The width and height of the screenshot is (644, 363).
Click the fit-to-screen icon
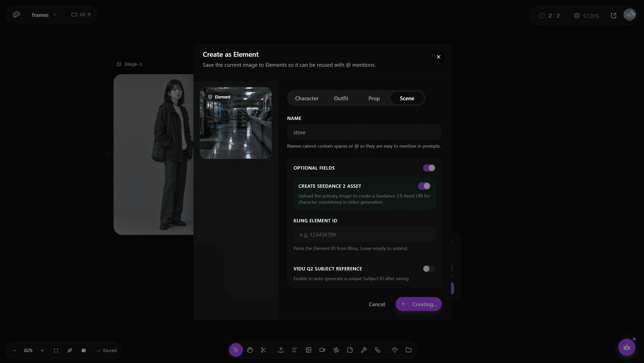(56, 350)
